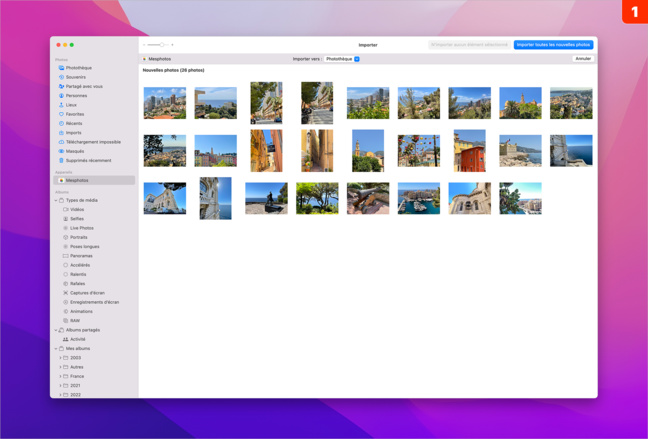Viewport: 648px width, 439px height.
Task: Adjust the thumbnail zoom slider
Action: coord(161,45)
